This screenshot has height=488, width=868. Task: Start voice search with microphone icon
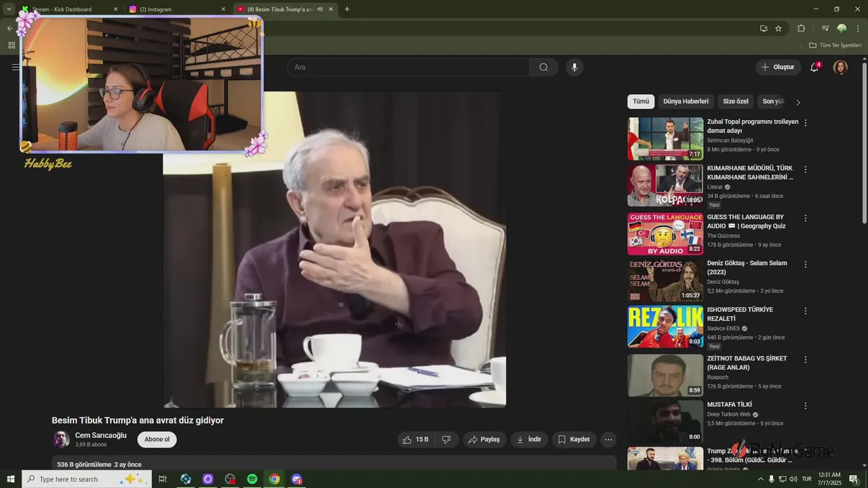574,67
